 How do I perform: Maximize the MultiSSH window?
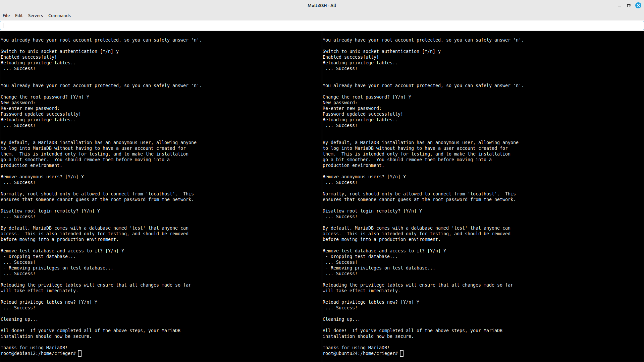pos(629,5)
